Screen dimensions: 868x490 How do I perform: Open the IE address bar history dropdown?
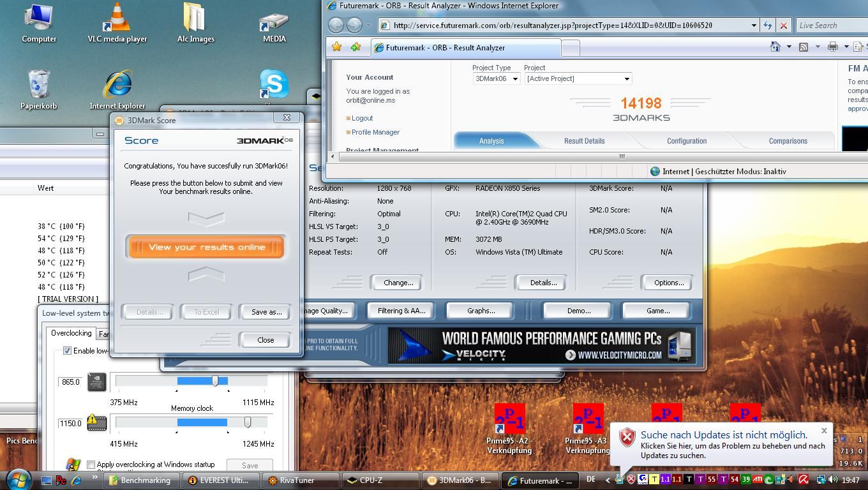point(753,26)
